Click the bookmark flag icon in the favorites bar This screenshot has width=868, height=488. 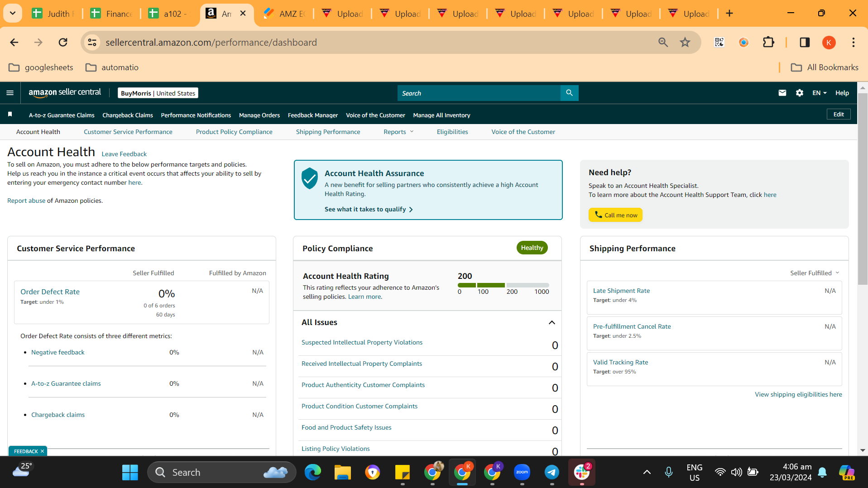point(10,115)
